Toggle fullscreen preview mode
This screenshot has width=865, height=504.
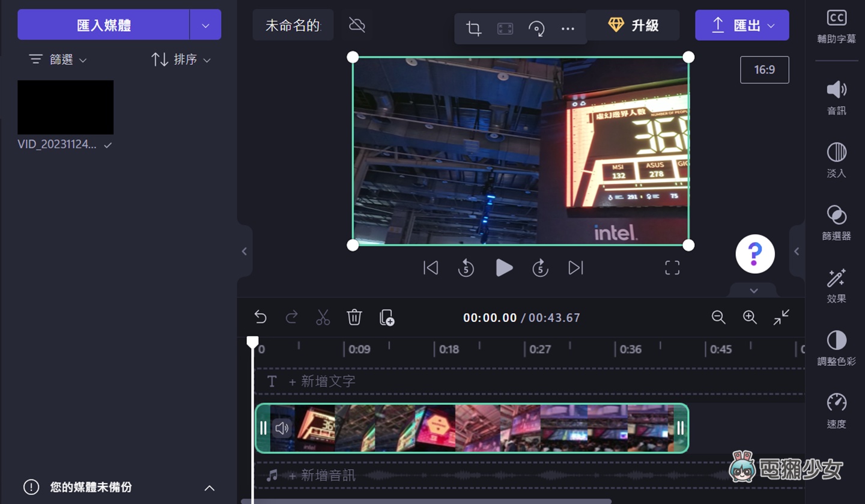click(672, 268)
